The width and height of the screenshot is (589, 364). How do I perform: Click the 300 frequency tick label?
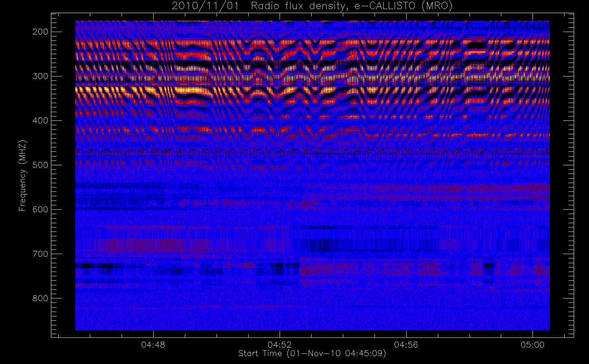(x=40, y=76)
